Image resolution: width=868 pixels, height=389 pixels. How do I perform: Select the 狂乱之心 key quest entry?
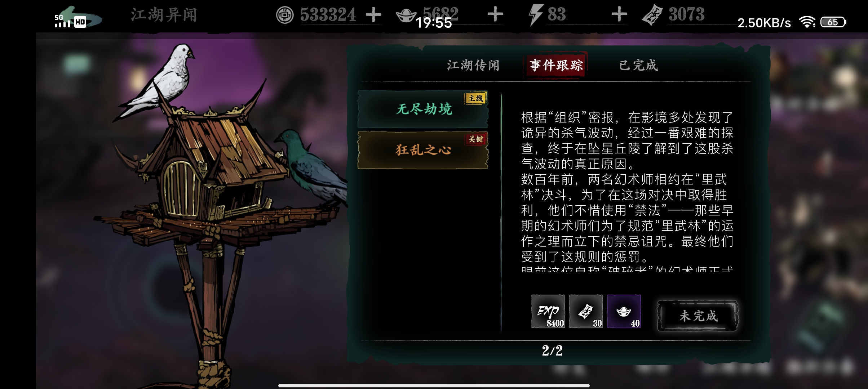[x=423, y=150]
